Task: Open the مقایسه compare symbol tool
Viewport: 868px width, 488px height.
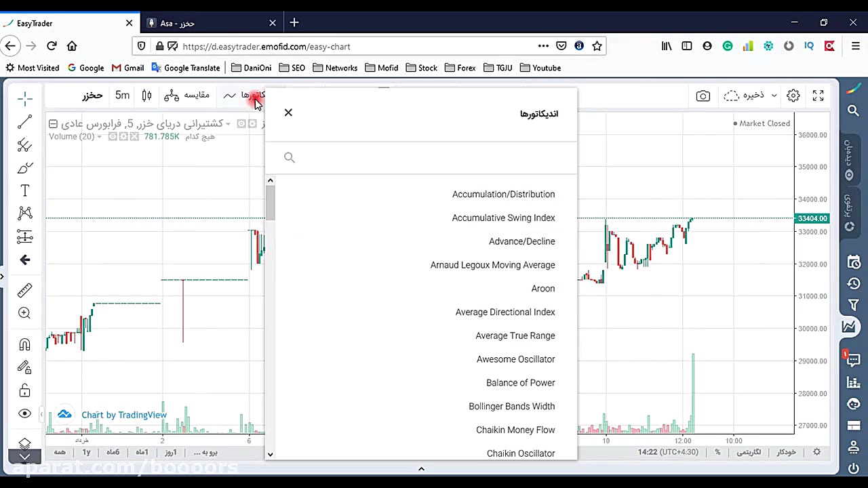Action: tap(187, 96)
